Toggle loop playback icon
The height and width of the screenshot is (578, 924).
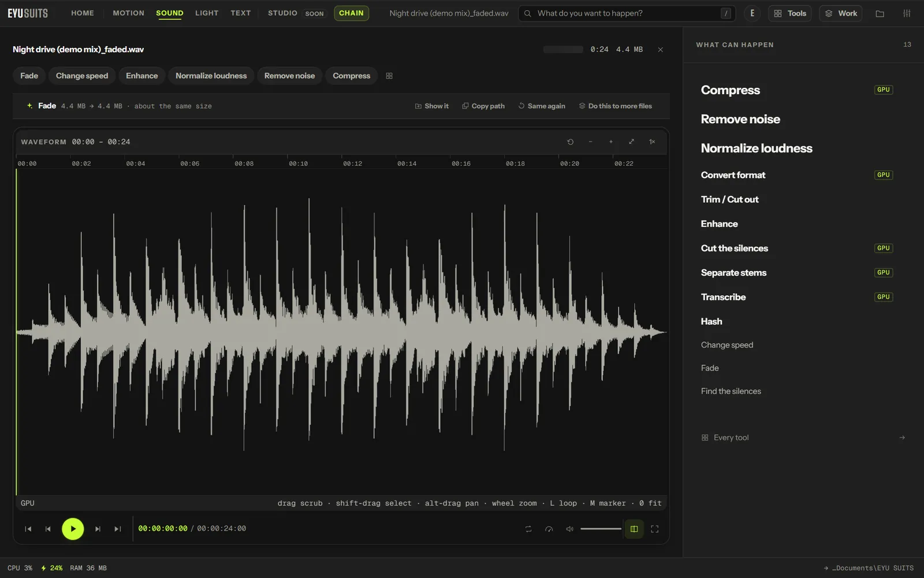point(528,529)
